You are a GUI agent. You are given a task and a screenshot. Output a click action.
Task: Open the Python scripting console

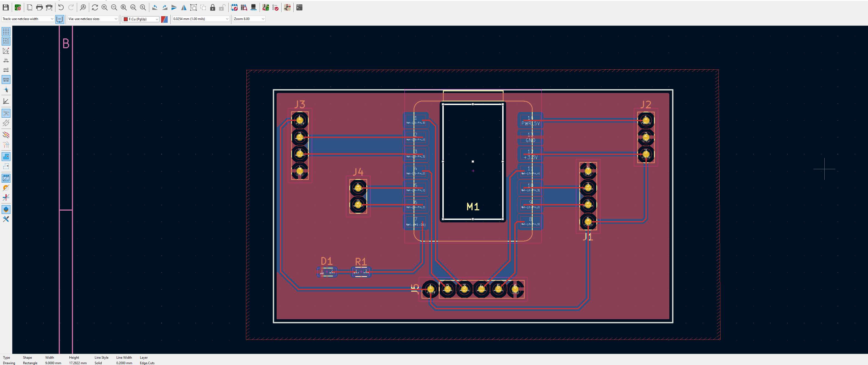coord(299,7)
